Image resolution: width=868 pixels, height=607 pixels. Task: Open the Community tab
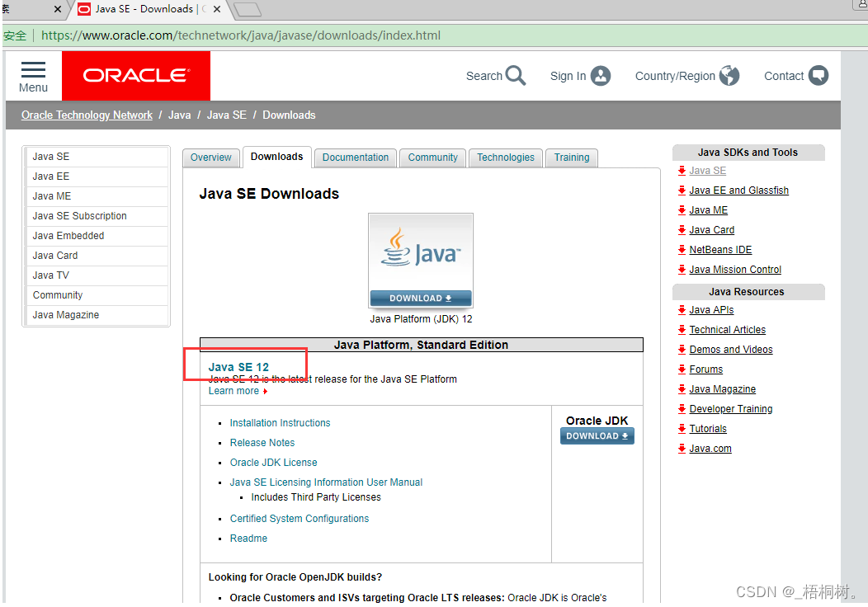click(x=433, y=158)
